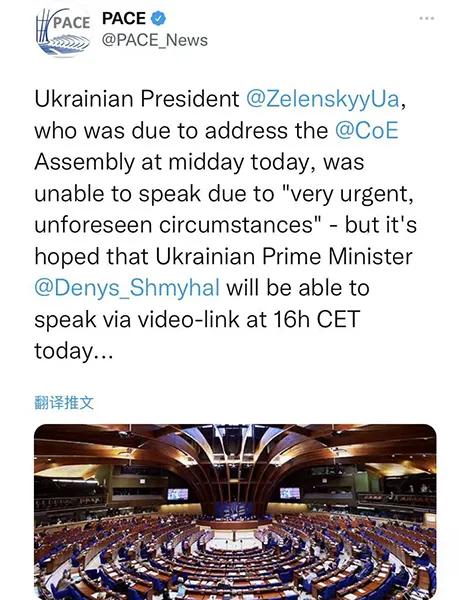Screen dimensions: 458x600
Task: Open the three-dot more options menu
Action: 427,18
